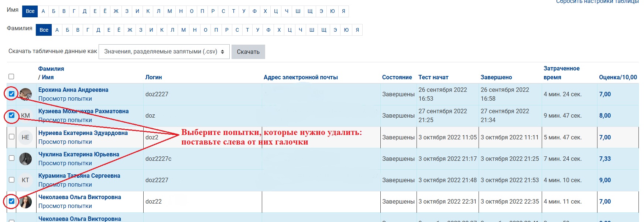644x222 pixels.
Task: Click the КТ initials avatar
Action: point(25,180)
